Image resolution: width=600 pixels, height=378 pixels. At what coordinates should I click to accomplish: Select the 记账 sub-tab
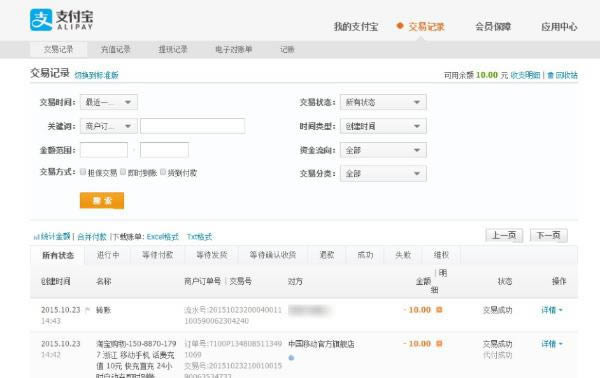[x=287, y=49]
